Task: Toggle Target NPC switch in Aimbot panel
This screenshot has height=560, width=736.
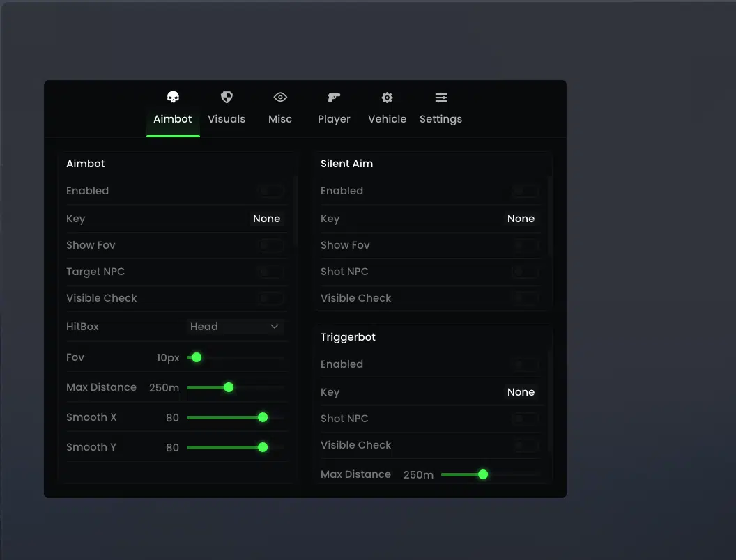Action: (271, 272)
